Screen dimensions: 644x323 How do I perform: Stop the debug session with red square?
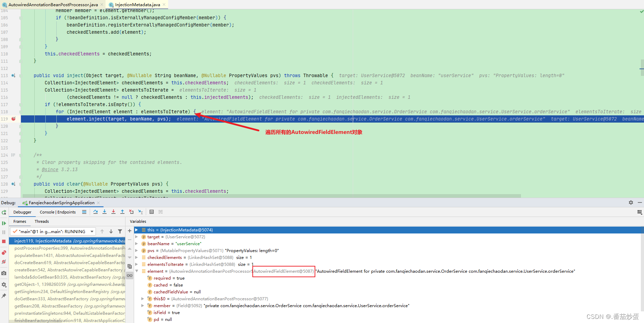click(x=4, y=241)
